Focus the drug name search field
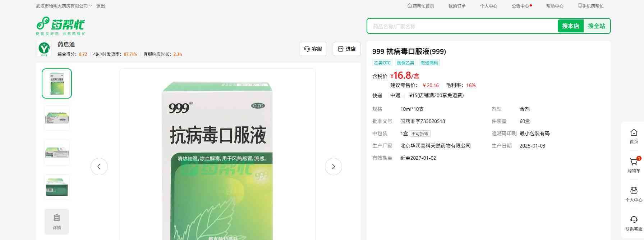The image size is (644, 240). 462,26
